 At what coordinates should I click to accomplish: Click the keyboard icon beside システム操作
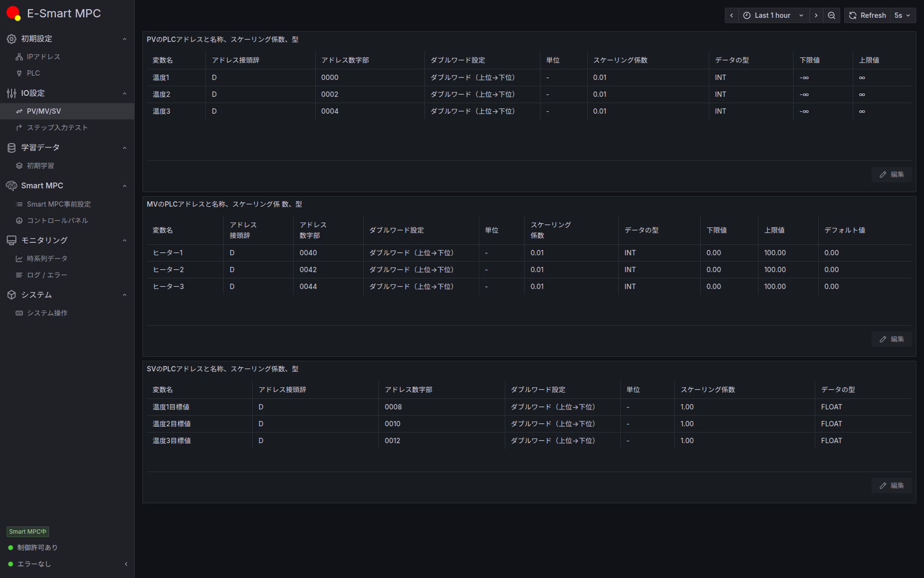click(x=19, y=313)
